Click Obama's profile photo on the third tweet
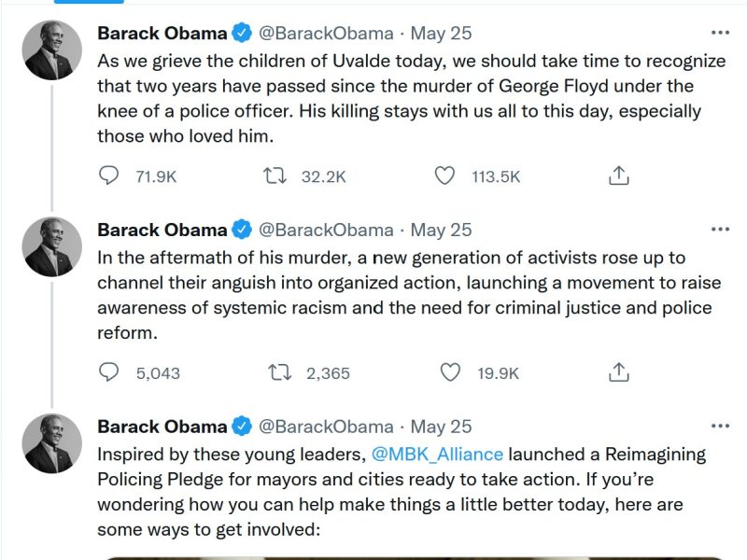This screenshot has height=560, width=747. (x=52, y=443)
